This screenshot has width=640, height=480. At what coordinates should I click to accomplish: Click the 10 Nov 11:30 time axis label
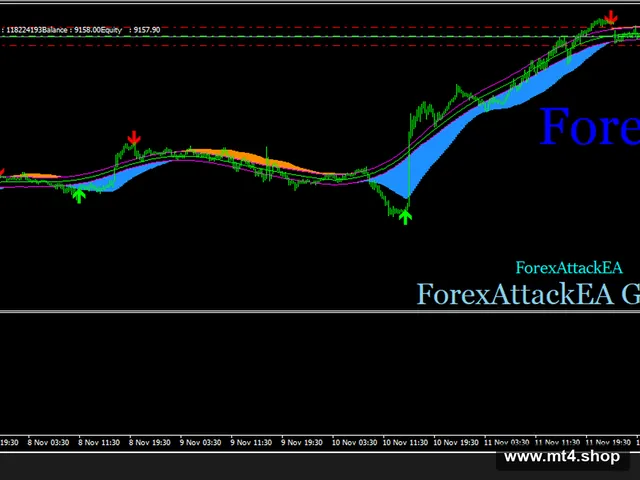[x=405, y=442]
